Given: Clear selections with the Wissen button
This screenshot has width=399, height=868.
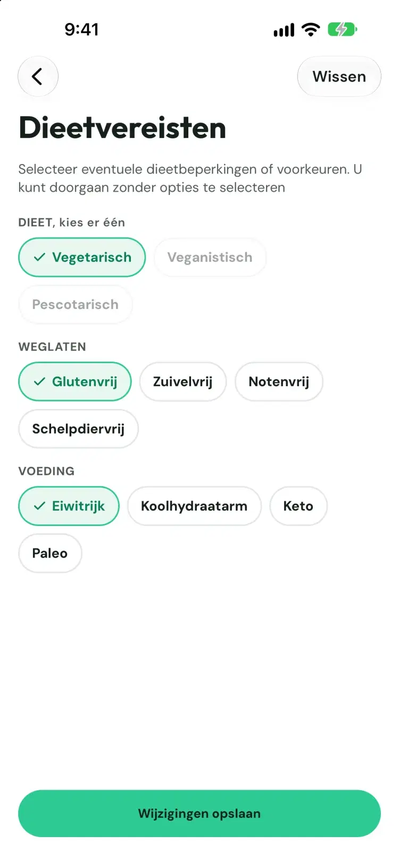Looking at the screenshot, I should click(339, 77).
